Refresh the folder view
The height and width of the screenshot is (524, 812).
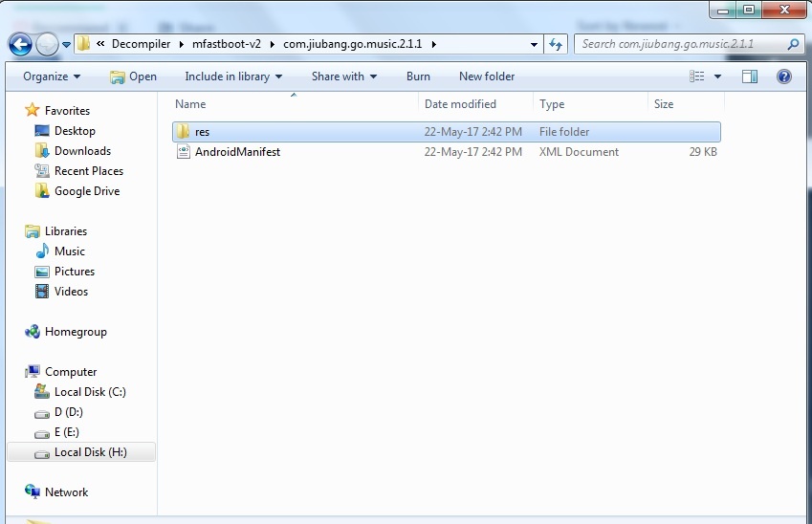point(556,45)
